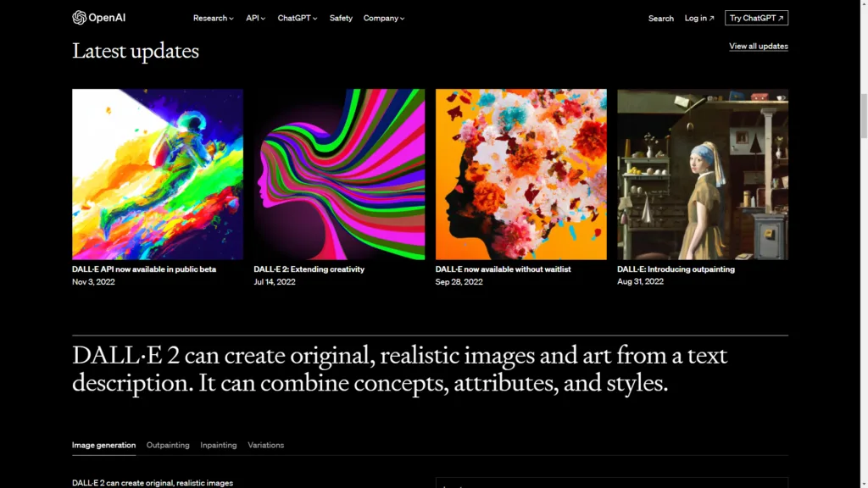Expand the Research dropdown menu
868x488 pixels.
[x=213, y=19]
